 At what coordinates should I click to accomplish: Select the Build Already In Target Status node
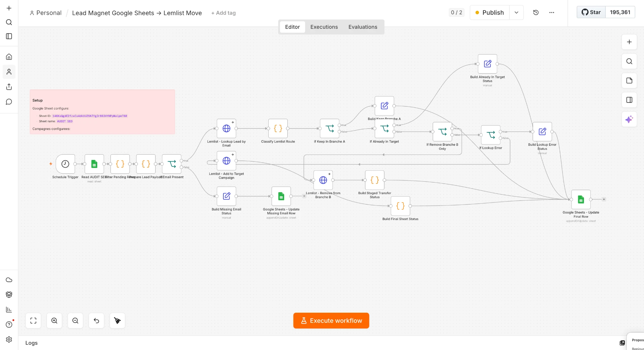pos(487,64)
